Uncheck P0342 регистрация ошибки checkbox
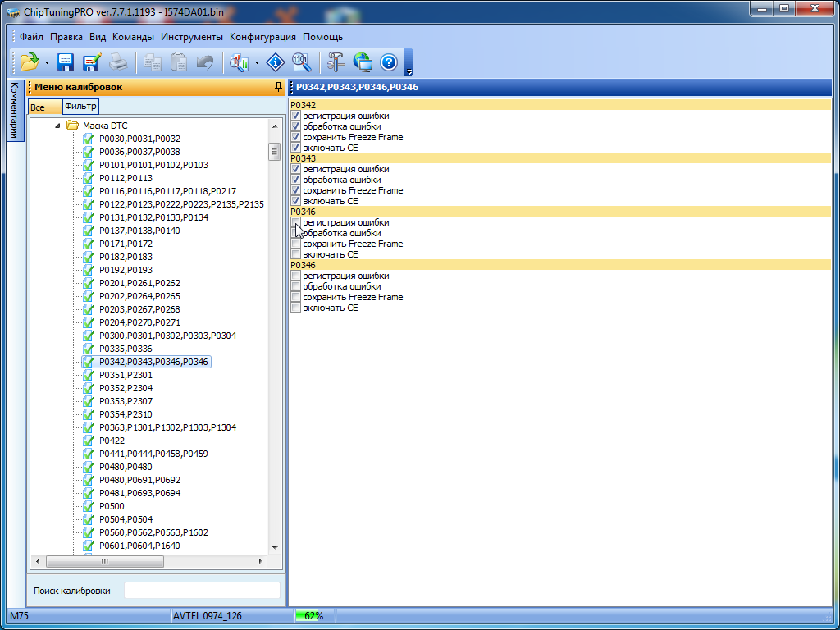Viewport: 840px width, 630px height. point(296,116)
